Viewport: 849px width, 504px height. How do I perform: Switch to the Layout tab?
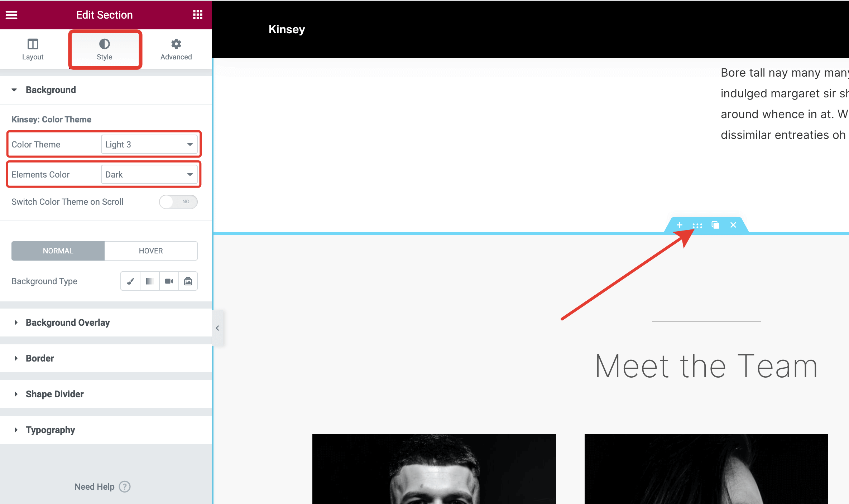(33, 49)
